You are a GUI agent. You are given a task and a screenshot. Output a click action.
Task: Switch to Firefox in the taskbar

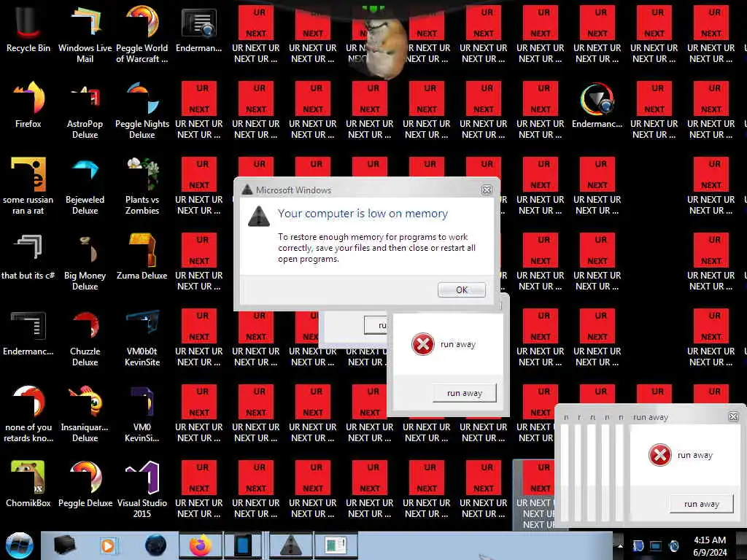coord(201,545)
